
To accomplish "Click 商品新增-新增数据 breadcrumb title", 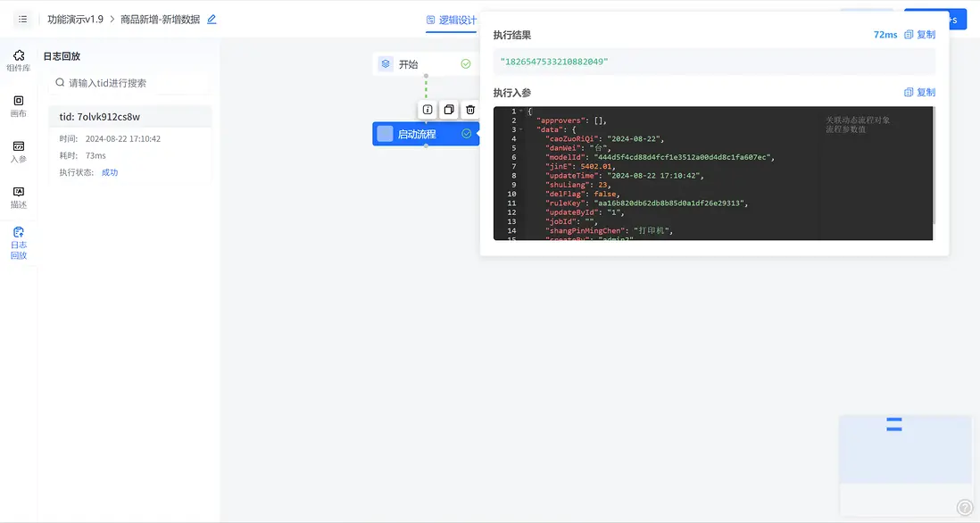I will [160, 20].
